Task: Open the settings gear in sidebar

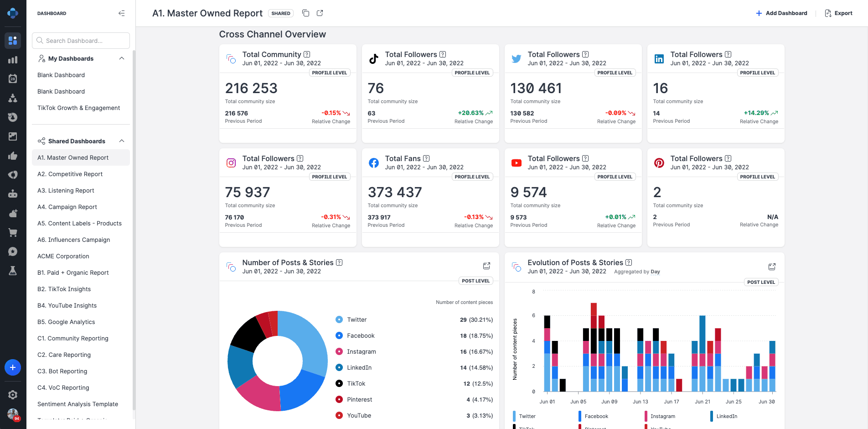Action: [x=13, y=395]
